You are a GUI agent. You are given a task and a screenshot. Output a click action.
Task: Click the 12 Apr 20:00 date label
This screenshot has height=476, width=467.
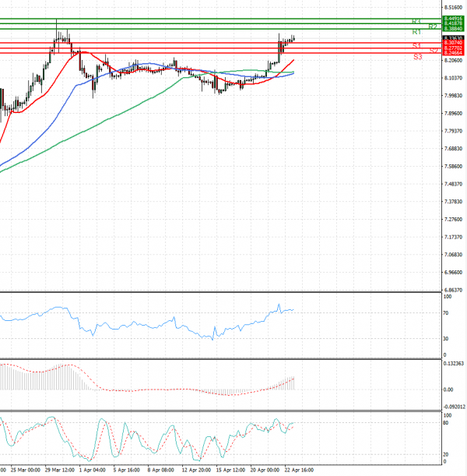(196, 470)
